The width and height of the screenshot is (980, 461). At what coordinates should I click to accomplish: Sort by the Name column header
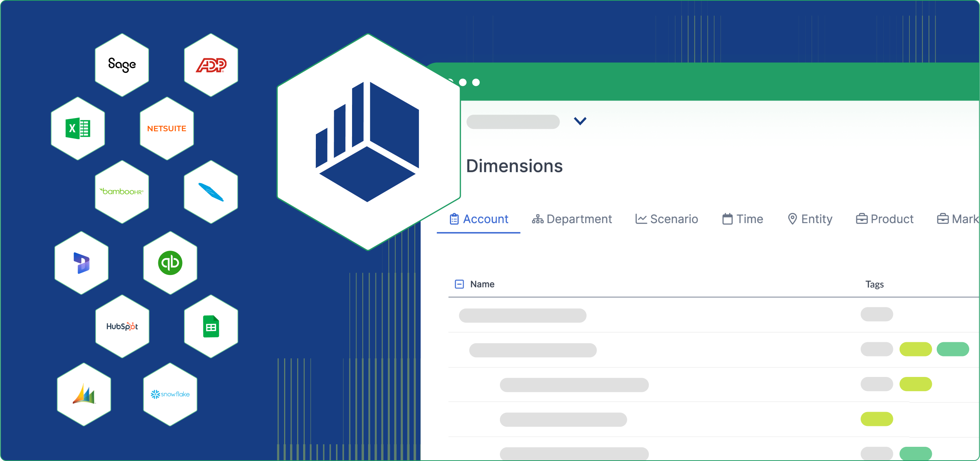(482, 284)
